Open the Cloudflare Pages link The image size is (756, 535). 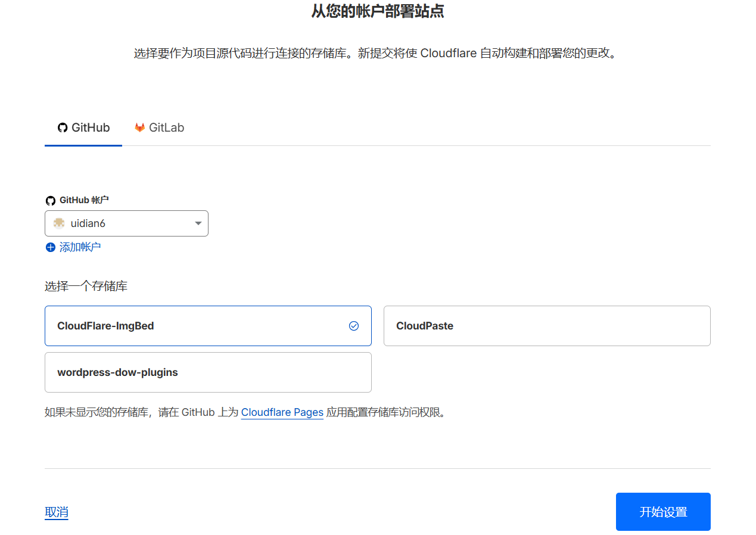pos(282,412)
